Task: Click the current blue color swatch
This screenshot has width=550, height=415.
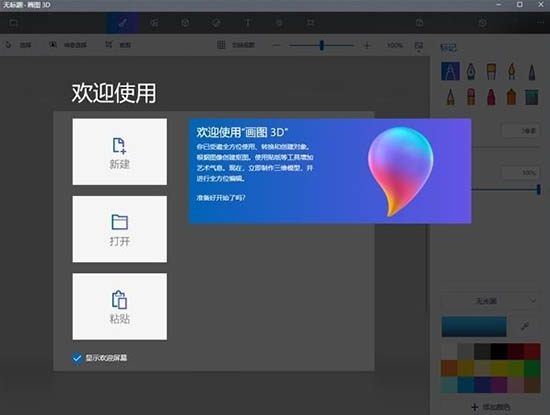Action: (x=474, y=327)
